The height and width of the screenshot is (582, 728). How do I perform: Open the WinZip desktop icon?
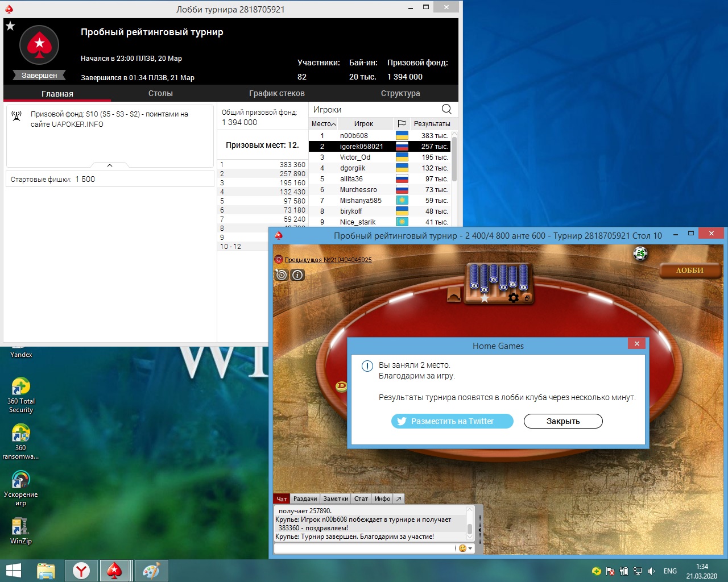click(21, 531)
